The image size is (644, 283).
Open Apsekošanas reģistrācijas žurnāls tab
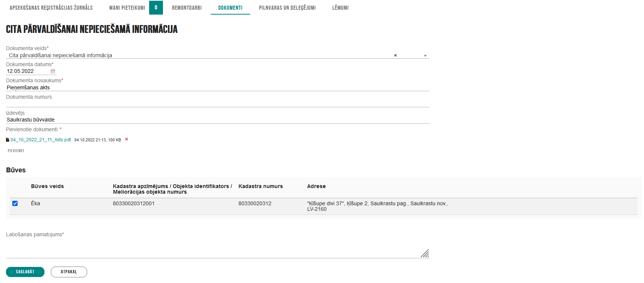[51, 8]
